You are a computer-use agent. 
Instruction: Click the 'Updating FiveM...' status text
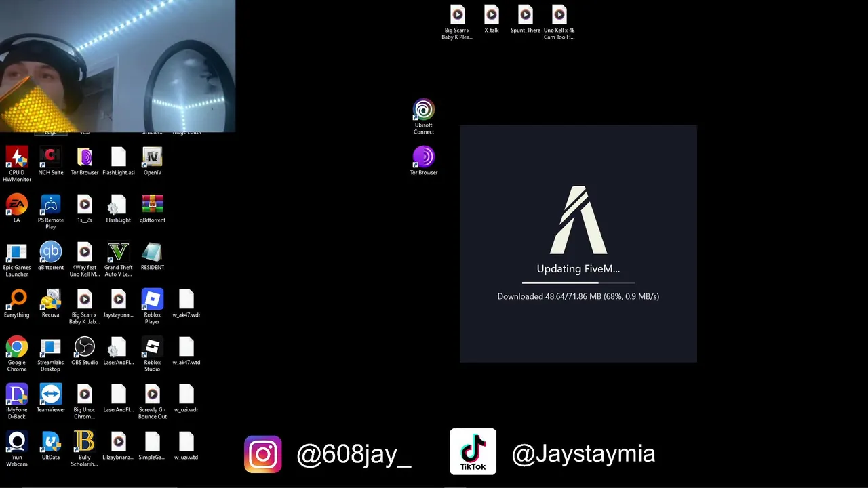tap(578, 269)
